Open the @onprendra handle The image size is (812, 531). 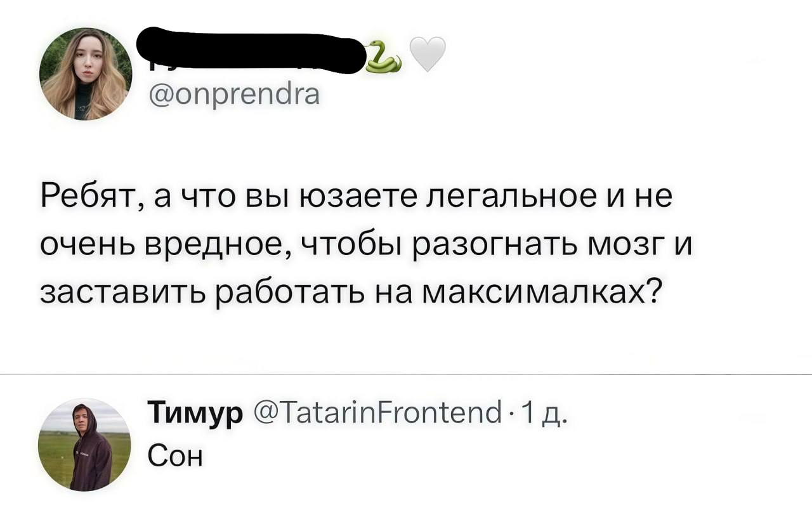(234, 96)
